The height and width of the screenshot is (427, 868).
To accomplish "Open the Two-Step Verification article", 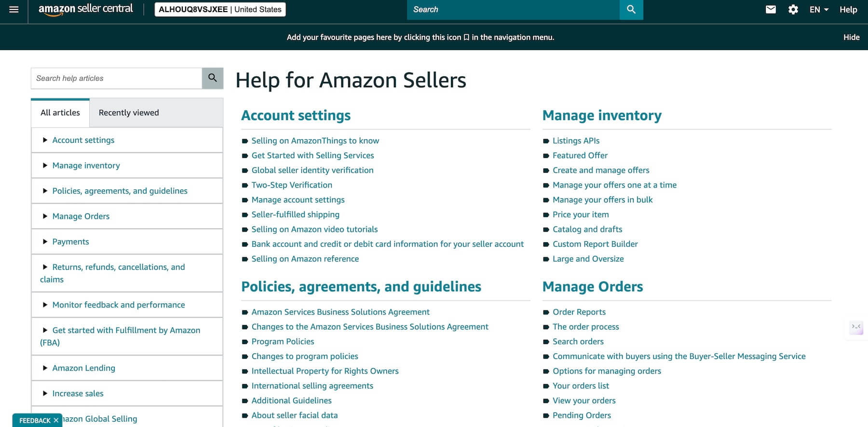I will pyautogui.click(x=291, y=185).
